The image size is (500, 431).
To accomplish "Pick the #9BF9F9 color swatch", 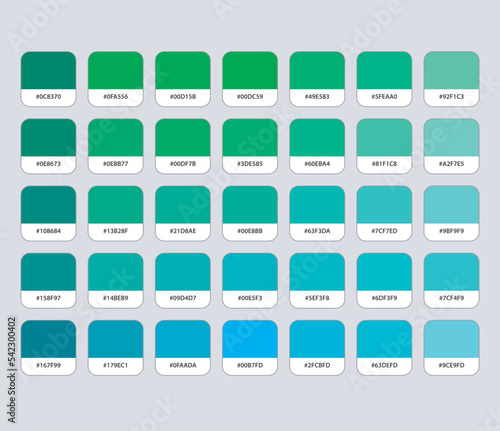I will [x=451, y=213].
